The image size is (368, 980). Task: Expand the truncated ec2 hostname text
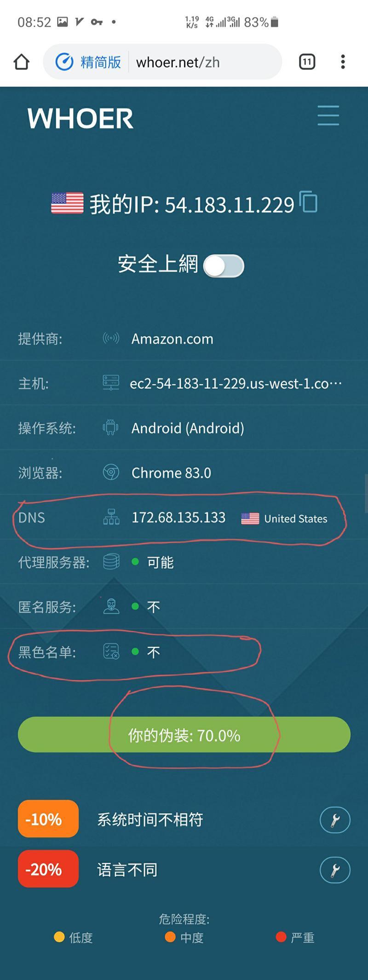pyautogui.click(x=236, y=383)
